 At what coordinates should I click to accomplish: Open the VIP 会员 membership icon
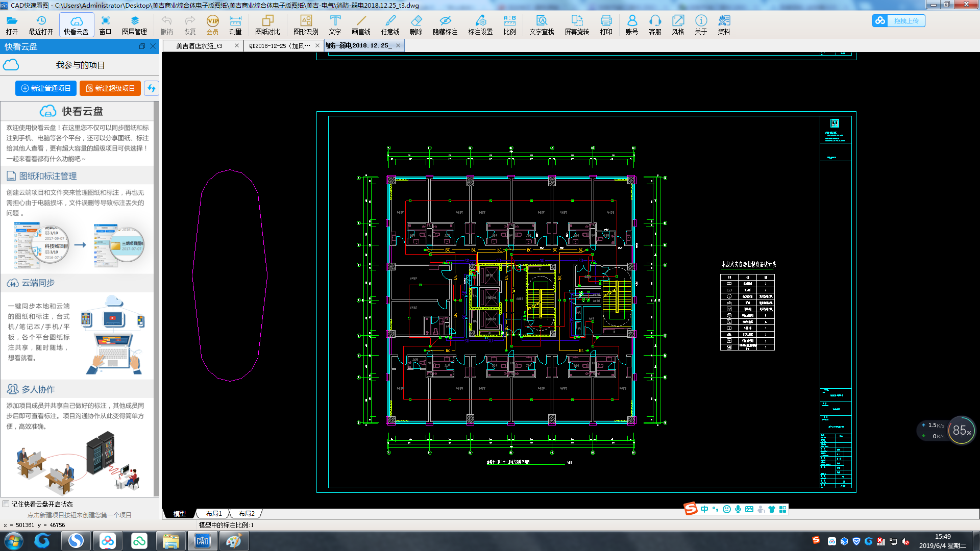[212, 24]
